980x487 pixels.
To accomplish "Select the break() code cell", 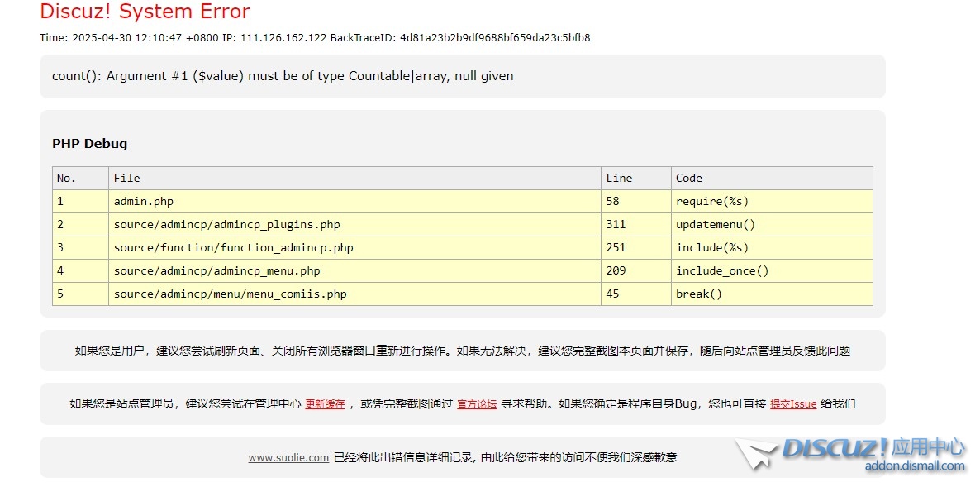I will 772,294.
